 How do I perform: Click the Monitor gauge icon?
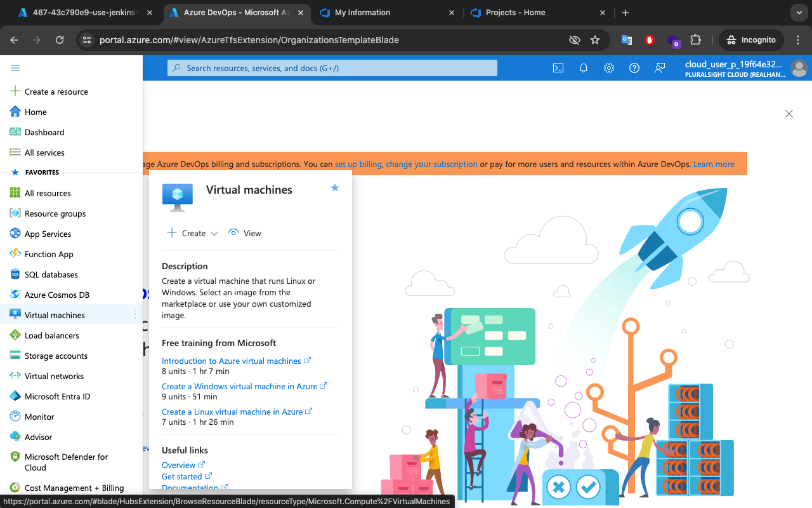15,417
